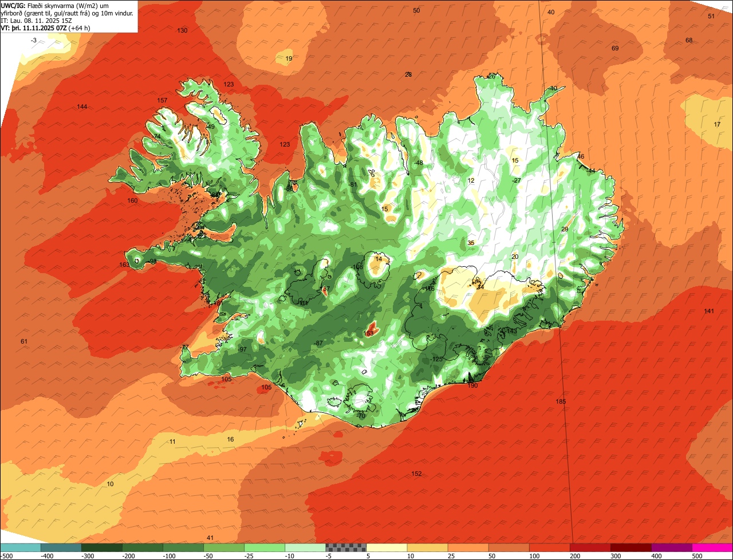Select the -400 to -300 legend swatch
Image resolution: width=733 pixels, height=560 pixels.
(x=61, y=547)
